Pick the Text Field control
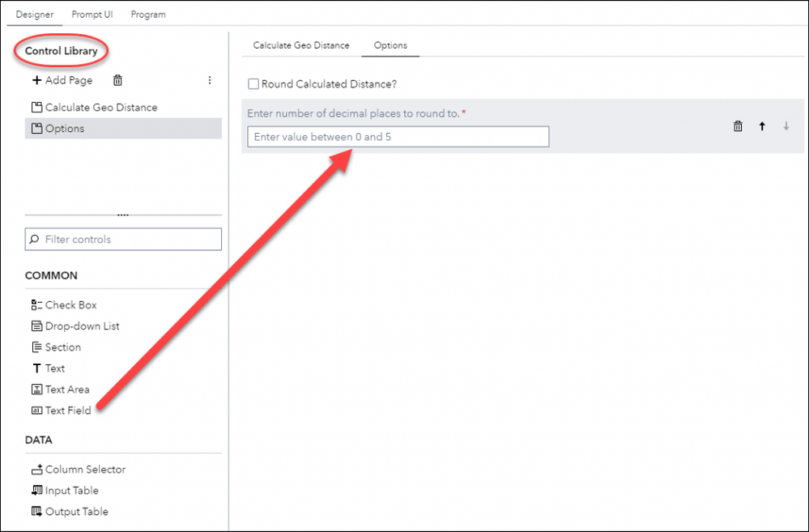The width and height of the screenshot is (809, 532). tap(62, 411)
